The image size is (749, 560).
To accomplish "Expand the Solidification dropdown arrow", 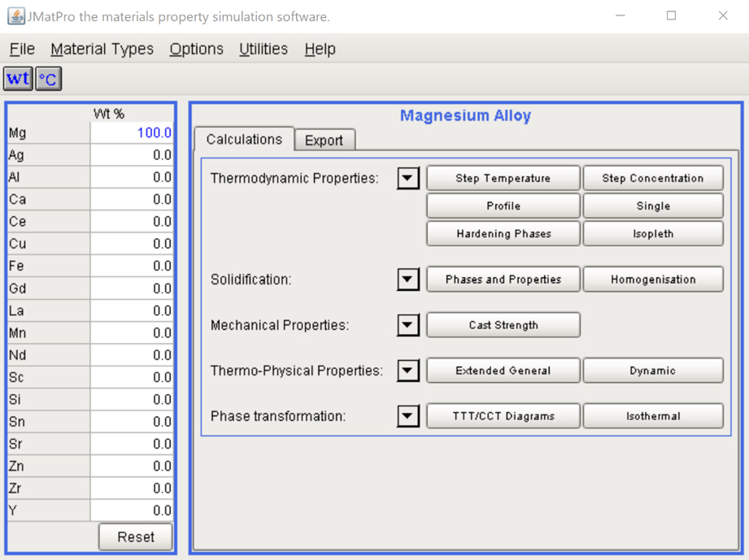I will pyautogui.click(x=408, y=280).
